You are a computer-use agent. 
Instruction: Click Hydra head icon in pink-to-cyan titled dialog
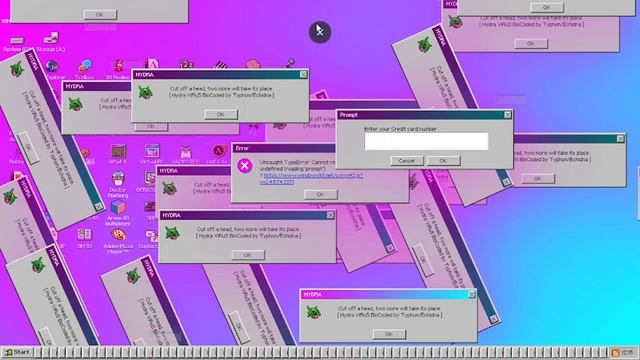click(x=313, y=313)
